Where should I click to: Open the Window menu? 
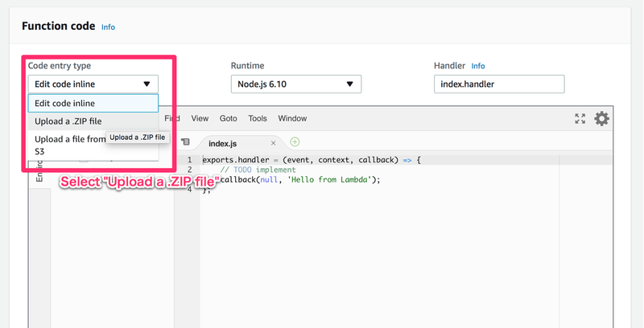pos(292,118)
